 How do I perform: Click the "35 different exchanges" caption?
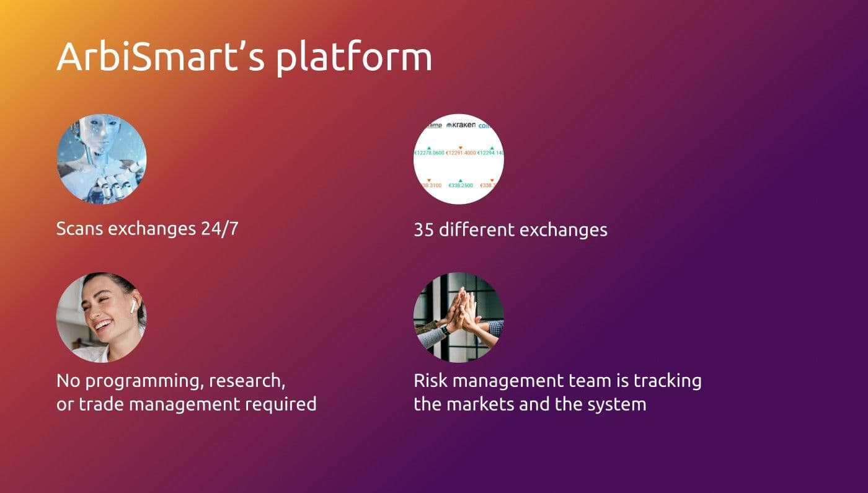coord(510,230)
